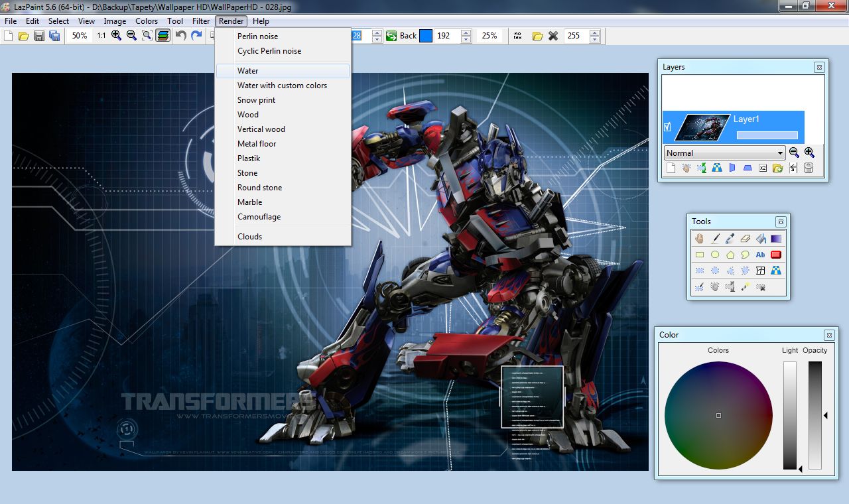Select the Rectangle shape tool

click(700, 255)
